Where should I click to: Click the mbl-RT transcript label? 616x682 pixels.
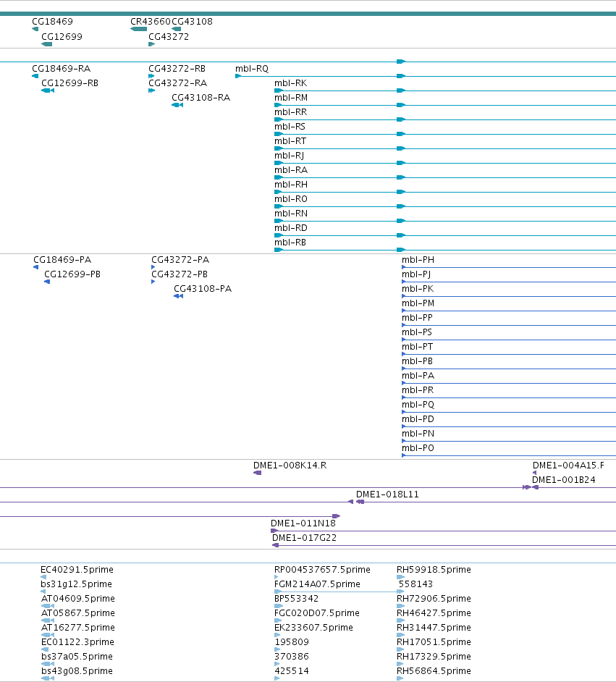coord(290,141)
